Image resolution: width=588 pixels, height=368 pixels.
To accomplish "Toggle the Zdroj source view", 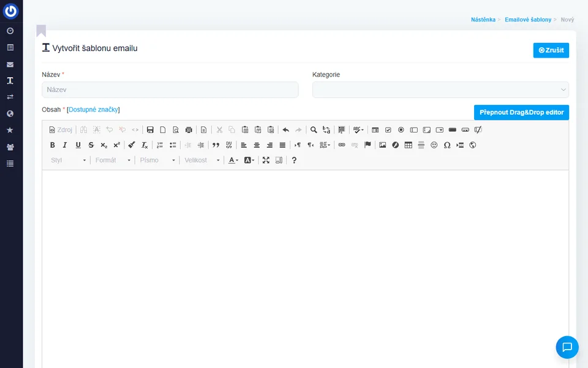I will coord(61,130).
